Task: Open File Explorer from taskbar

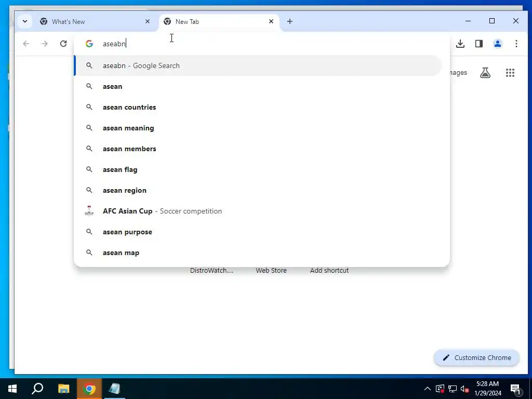Action: click(x=63, y=389)
